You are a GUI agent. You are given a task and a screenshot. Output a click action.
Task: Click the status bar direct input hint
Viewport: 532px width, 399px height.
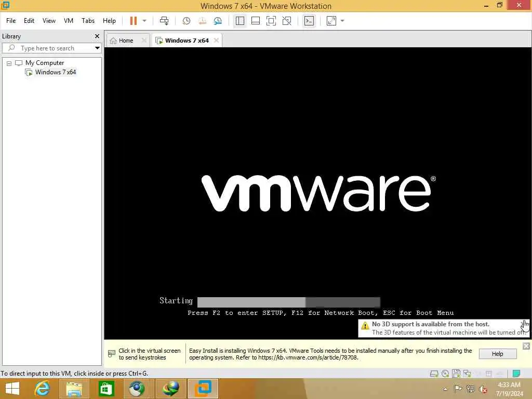pos(74,373)
